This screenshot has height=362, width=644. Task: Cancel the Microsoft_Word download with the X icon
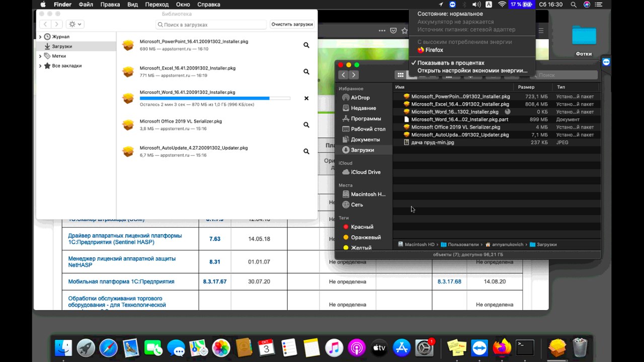coord(306,98)
